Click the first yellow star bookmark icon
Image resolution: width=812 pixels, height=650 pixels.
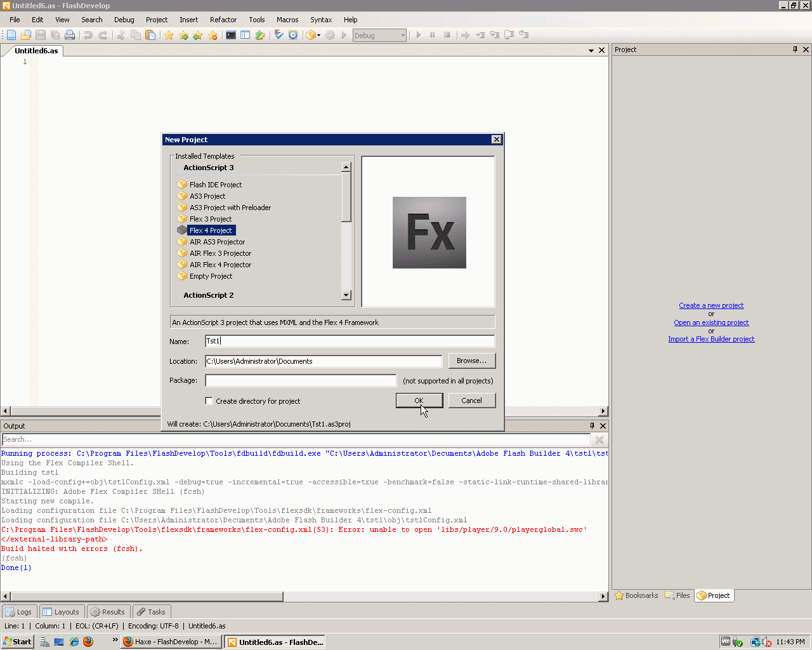coord(169,36)
